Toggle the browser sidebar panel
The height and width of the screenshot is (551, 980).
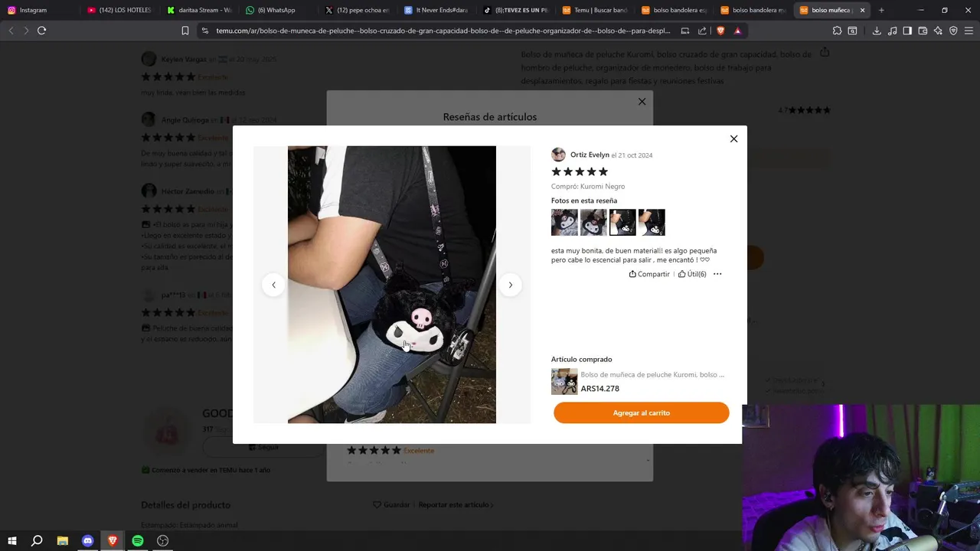pos(907,31)
